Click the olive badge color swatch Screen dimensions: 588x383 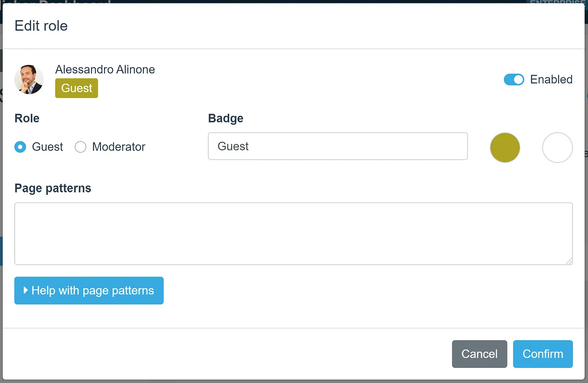point(505,147)
